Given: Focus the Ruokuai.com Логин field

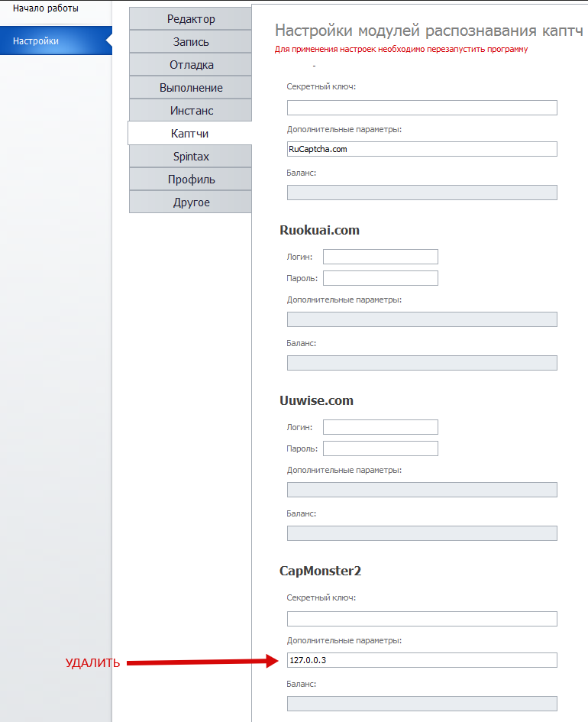Looking at the screenshot, I should pos(380,257).
